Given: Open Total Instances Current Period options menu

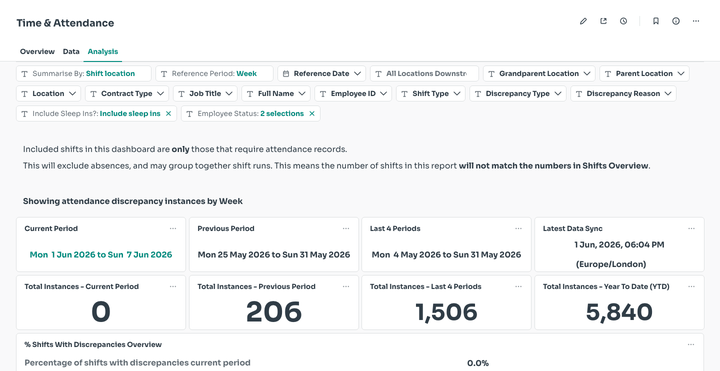Looking at the screenshot, I should [x=173, y=287].
